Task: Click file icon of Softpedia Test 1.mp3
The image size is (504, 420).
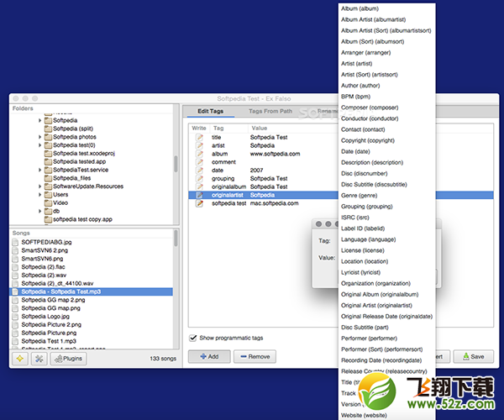Action: tap(15, 341)
